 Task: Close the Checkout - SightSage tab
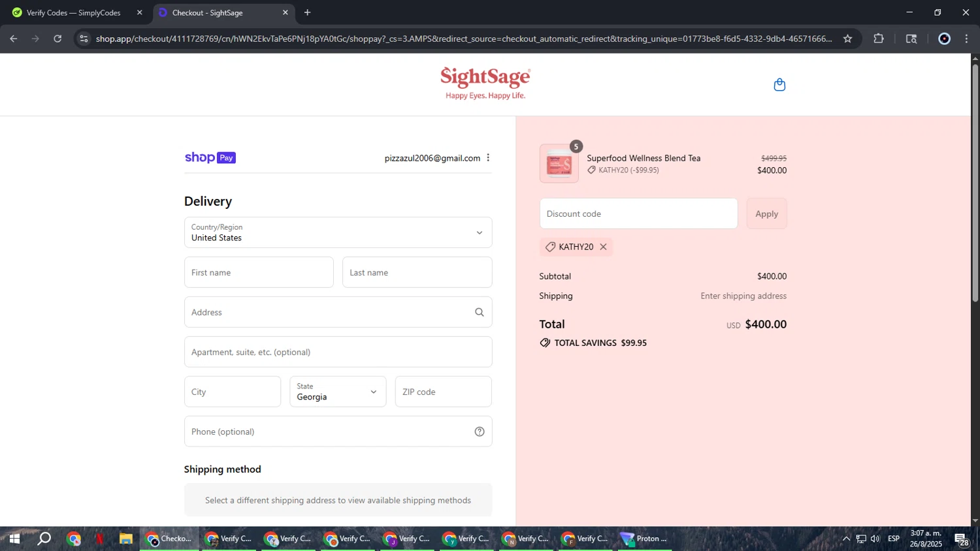[286, 12]
